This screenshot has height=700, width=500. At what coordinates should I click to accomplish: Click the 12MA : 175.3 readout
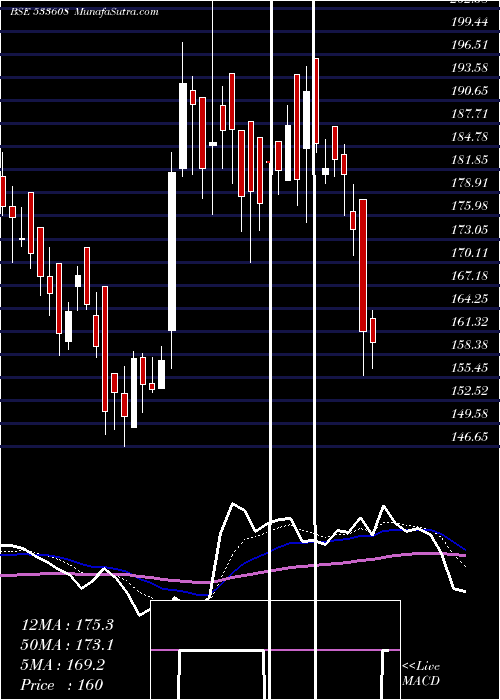click(x=67, y=625)
